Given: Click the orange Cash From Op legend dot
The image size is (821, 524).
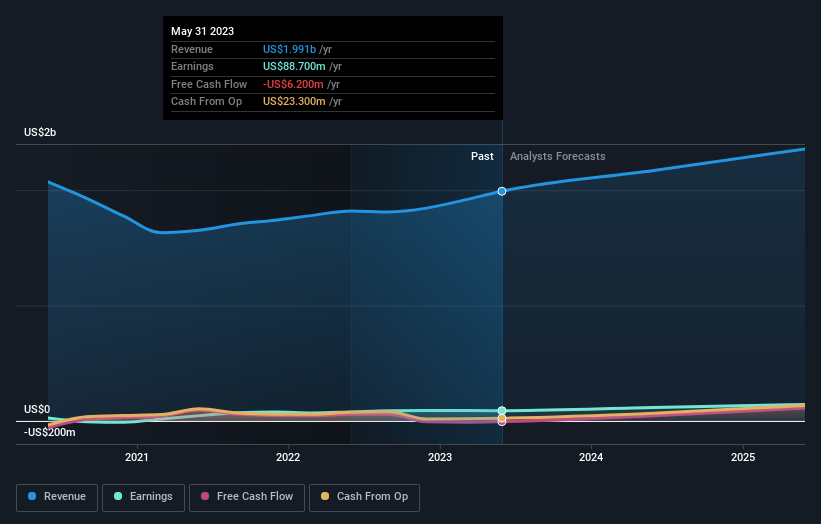Looking at the screenshot, I should pos(325,496).
